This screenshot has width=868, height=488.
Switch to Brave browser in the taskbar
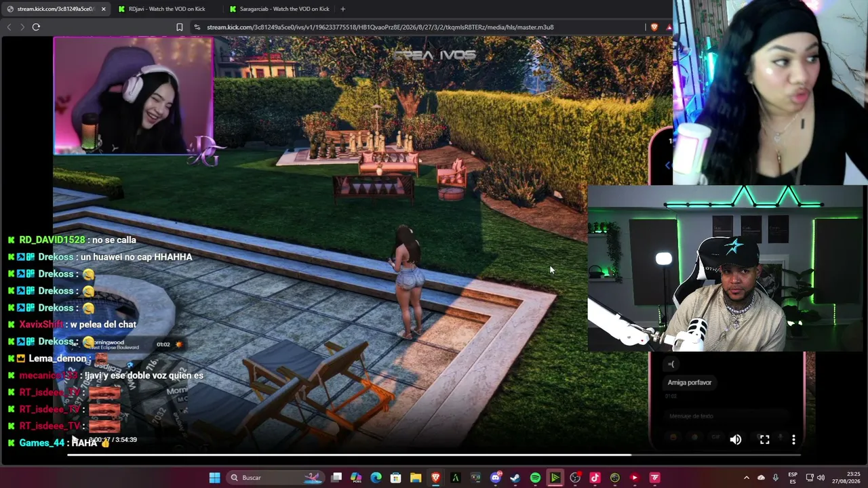click(x=435, y=478)
